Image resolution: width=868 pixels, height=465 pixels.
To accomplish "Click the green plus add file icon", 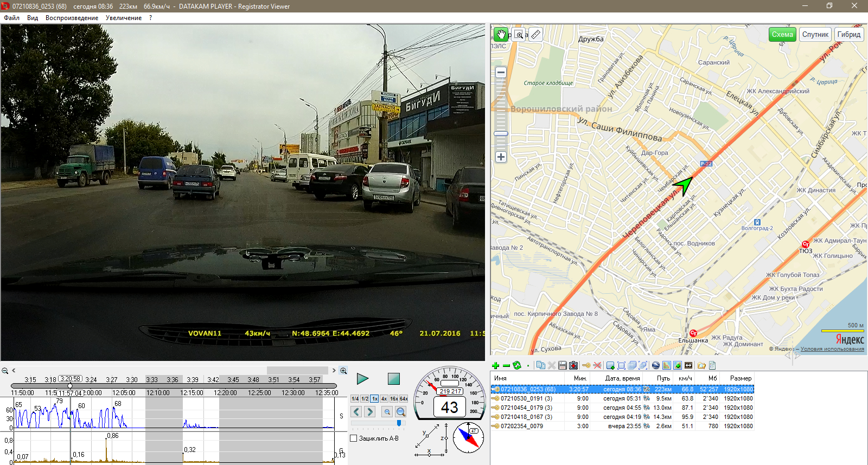I will [x=495, y=366].
